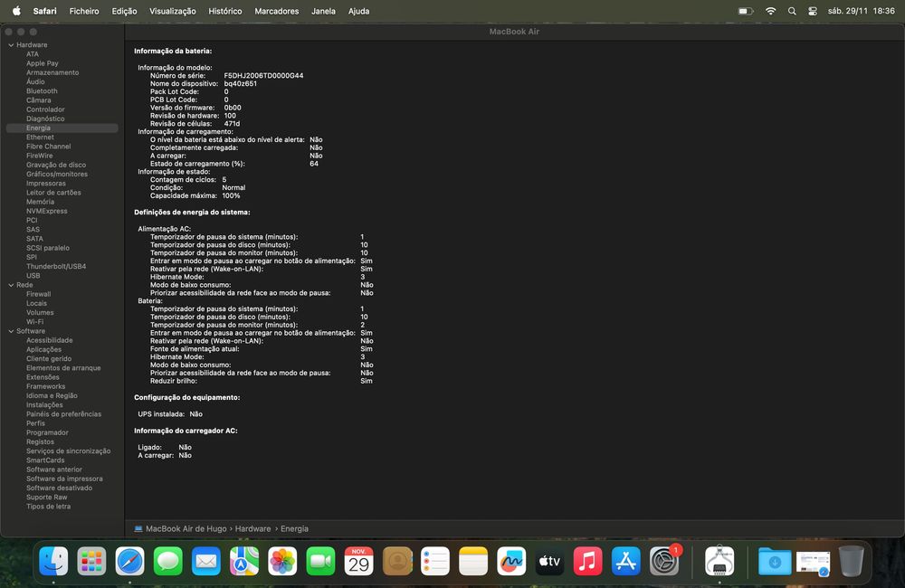905x588 pixels.
Task: Select Tipos de letra in sidebar
Action: (48, 507)
